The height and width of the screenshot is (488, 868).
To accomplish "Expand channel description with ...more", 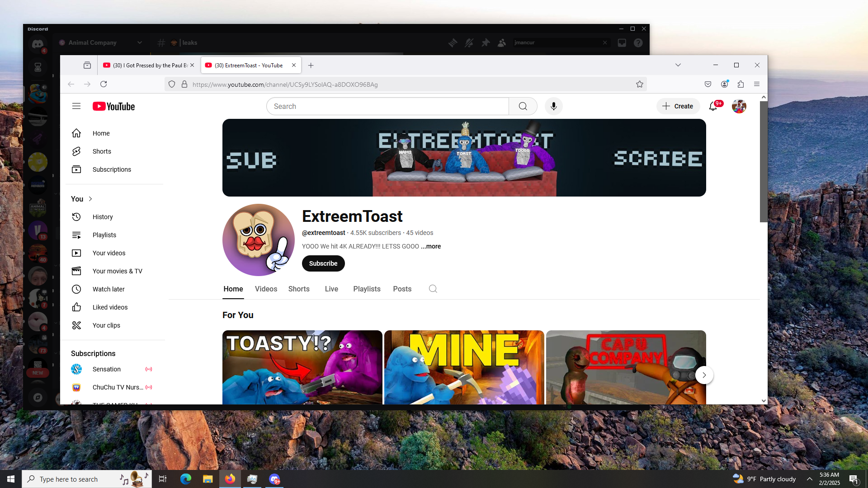I will coord(431,246).
